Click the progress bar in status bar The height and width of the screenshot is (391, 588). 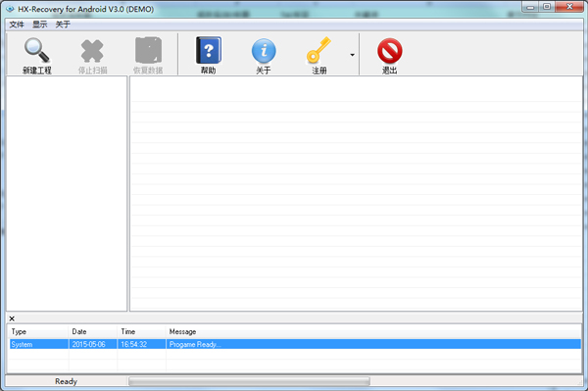tap(249, 381)
